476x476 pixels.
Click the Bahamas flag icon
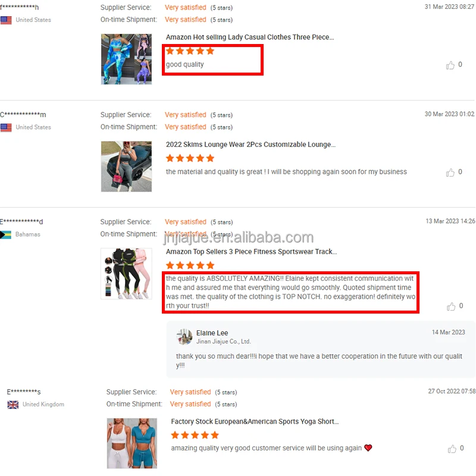[6, 234]
